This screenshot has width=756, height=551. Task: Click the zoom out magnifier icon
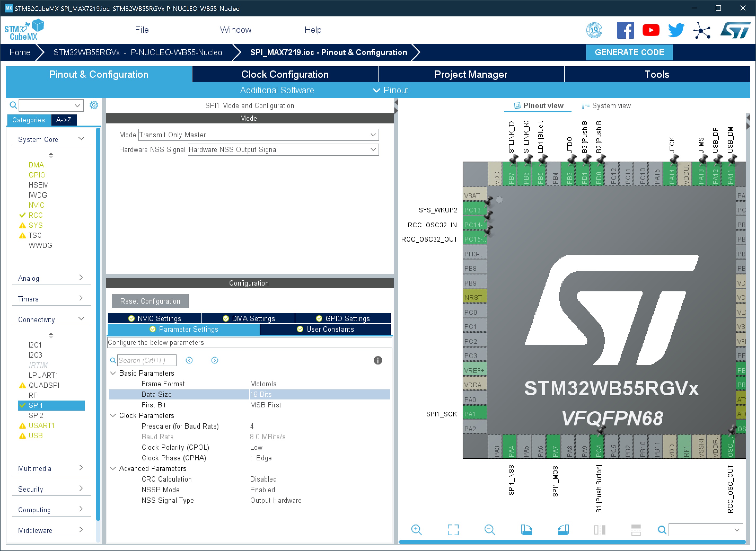coord(489,529)
